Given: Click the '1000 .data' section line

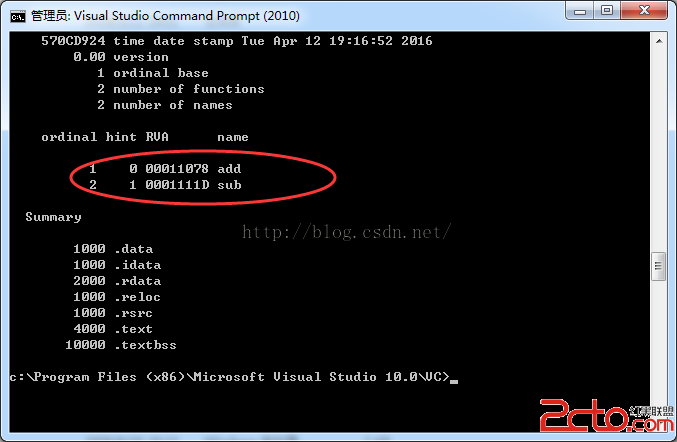Looking at the screenshot, I should coord(113,249).
